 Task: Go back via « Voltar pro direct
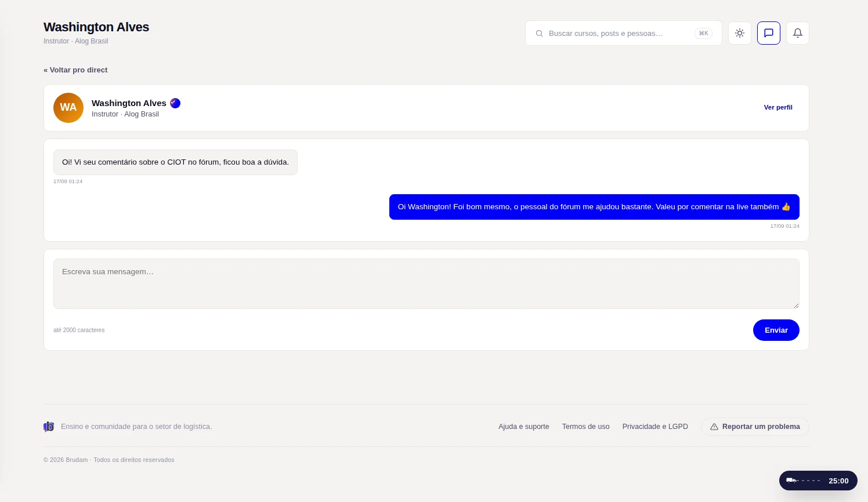(75, 70)
